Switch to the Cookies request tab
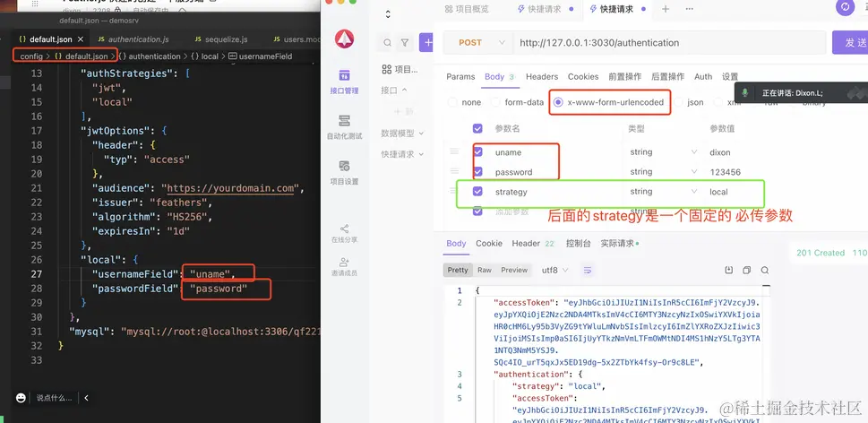 pos(583,76)
